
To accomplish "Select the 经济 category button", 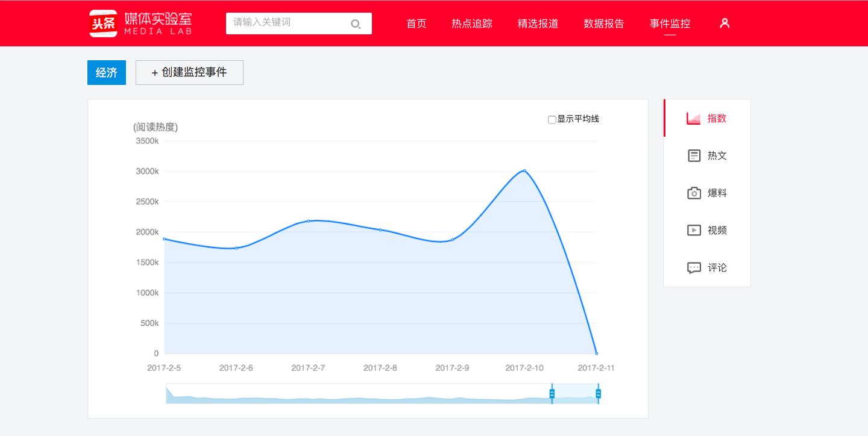I will pyautogui.click(x=106, y=72).
